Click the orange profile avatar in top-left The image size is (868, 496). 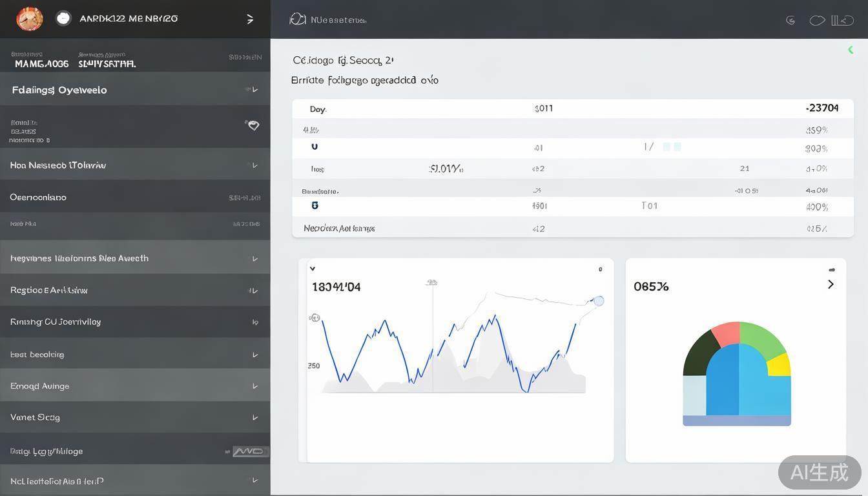click(x=30, y=19)
